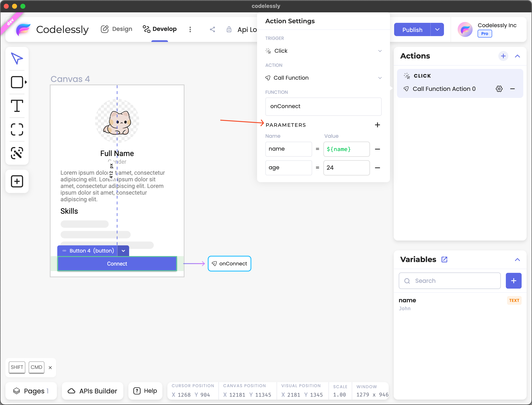Open the three-dot more options menu
Screen dimensions: 532x405
coord(190,29)
